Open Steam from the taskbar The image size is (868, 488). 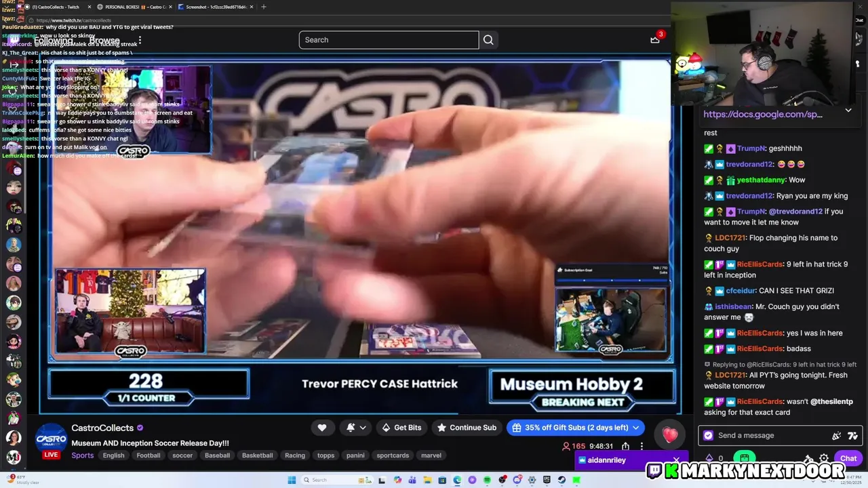tap(561, 480)
